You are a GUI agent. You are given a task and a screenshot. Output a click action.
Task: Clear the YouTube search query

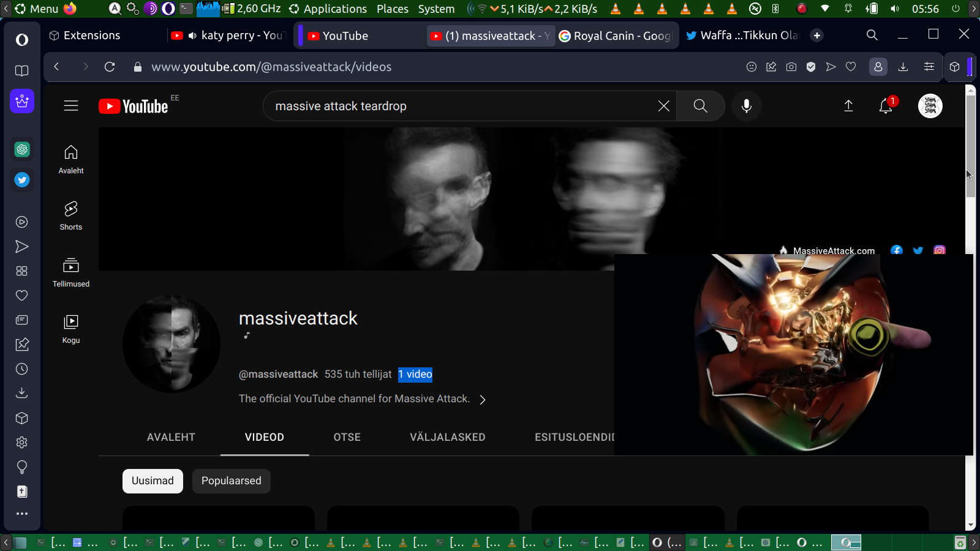663,106
